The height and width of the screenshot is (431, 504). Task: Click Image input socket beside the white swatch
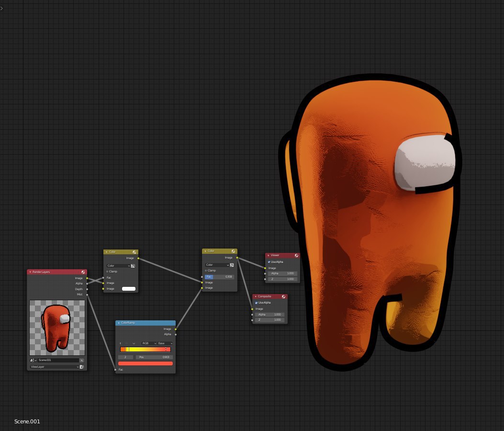tap(103, 289)
